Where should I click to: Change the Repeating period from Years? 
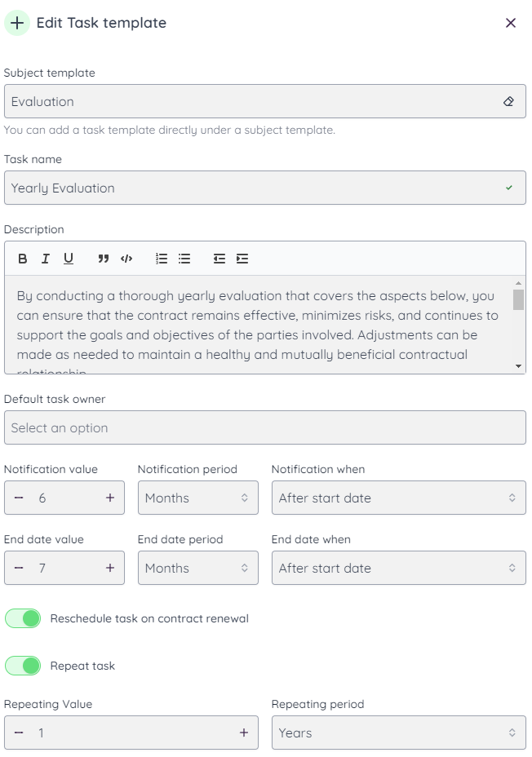click(398, 733)
